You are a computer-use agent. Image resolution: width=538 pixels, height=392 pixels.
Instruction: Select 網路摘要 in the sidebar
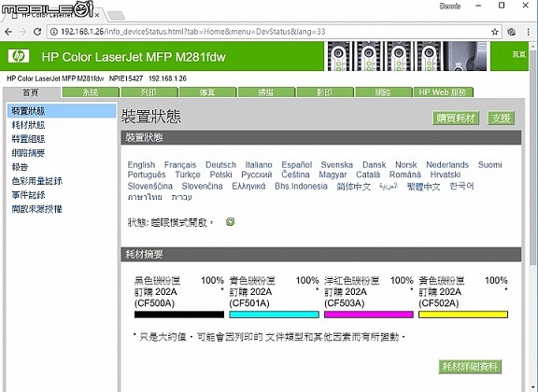[28, 153]
